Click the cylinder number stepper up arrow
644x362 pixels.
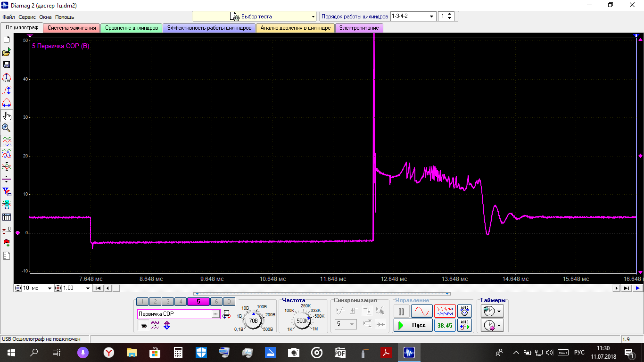(450, 14)
